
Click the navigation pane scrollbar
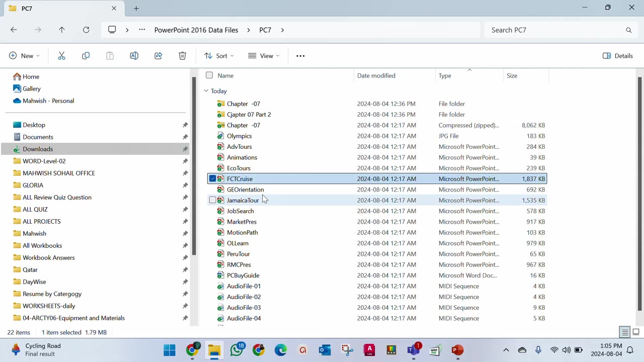(x=194, y=166)
